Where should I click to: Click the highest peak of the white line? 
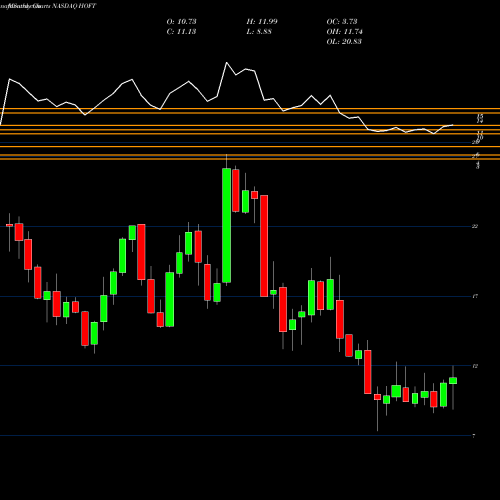227,62
